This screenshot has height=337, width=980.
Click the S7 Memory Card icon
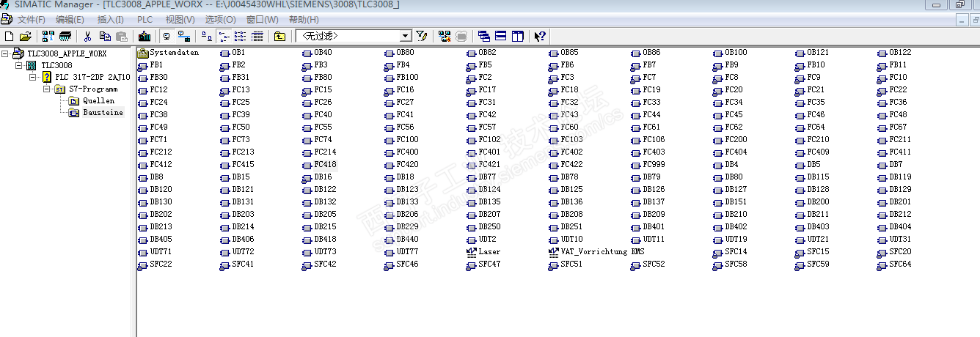(65, 36)
